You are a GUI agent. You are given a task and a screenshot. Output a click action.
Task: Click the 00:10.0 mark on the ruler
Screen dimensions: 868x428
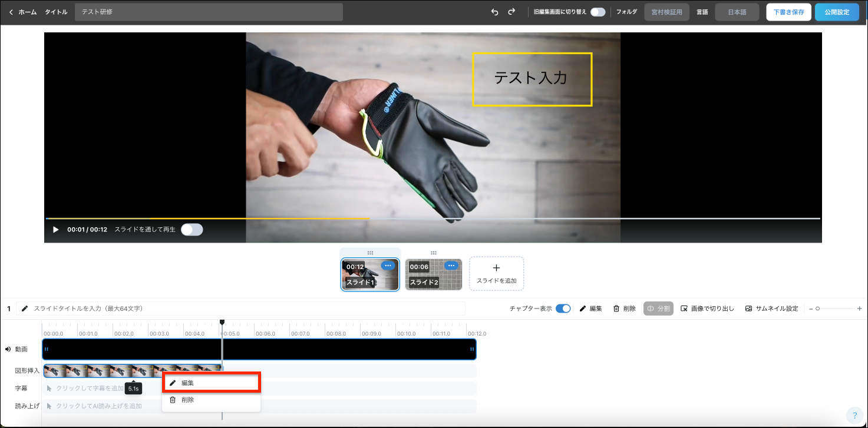tap(407, 334)
